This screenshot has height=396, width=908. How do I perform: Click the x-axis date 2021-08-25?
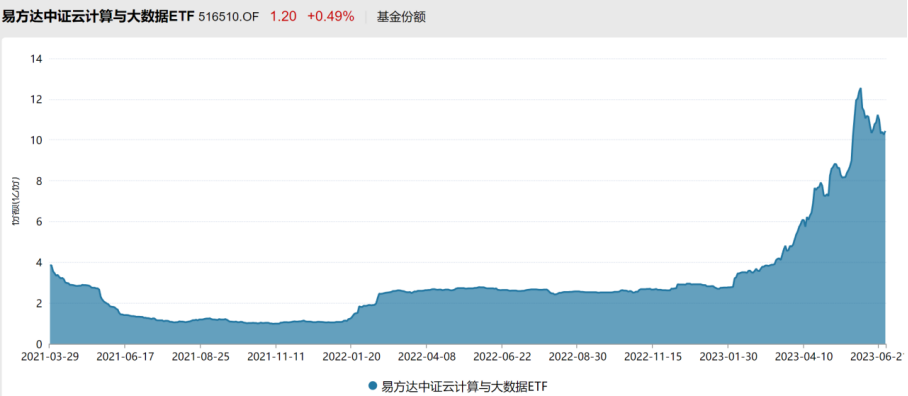(200, 358)
